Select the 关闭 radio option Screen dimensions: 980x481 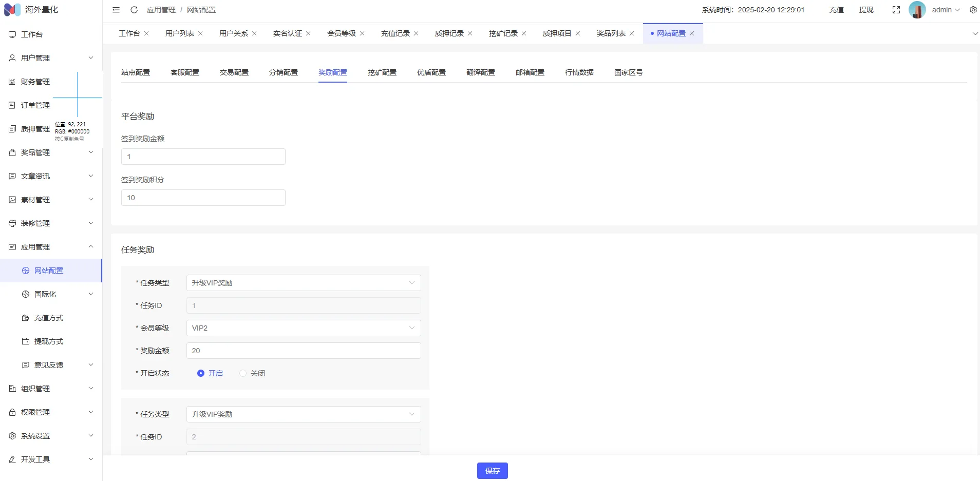click(243, 373)
